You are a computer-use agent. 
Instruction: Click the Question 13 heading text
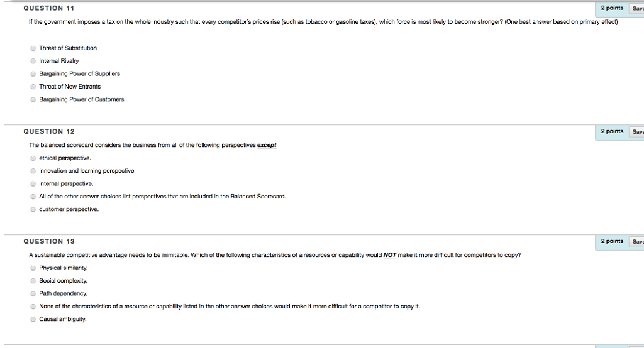coord(49,241)
